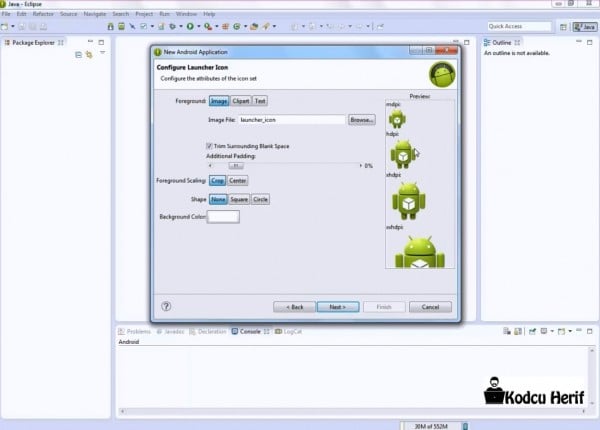600x430 pixels.
Task: Maximize the Console panel
Action: [590, 331]
